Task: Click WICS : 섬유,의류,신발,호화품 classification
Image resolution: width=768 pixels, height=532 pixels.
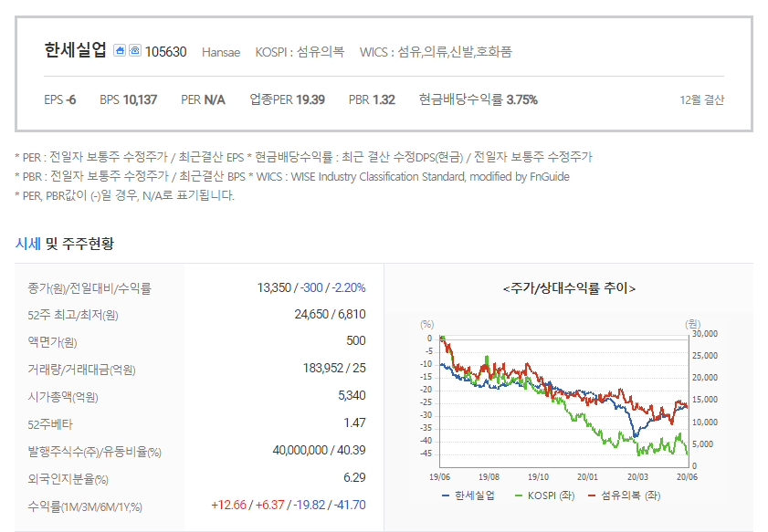Action: (436, 52)
